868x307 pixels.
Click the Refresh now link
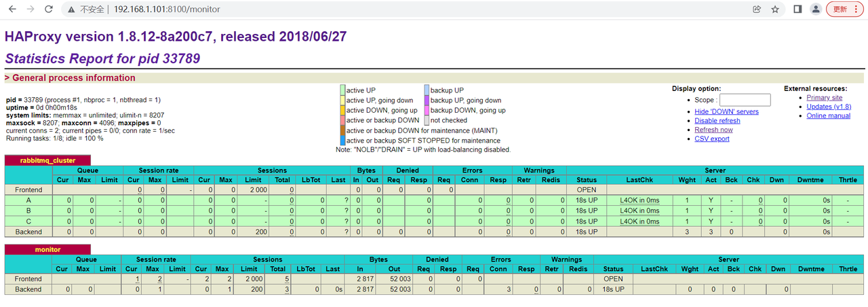tap(713, 130)
